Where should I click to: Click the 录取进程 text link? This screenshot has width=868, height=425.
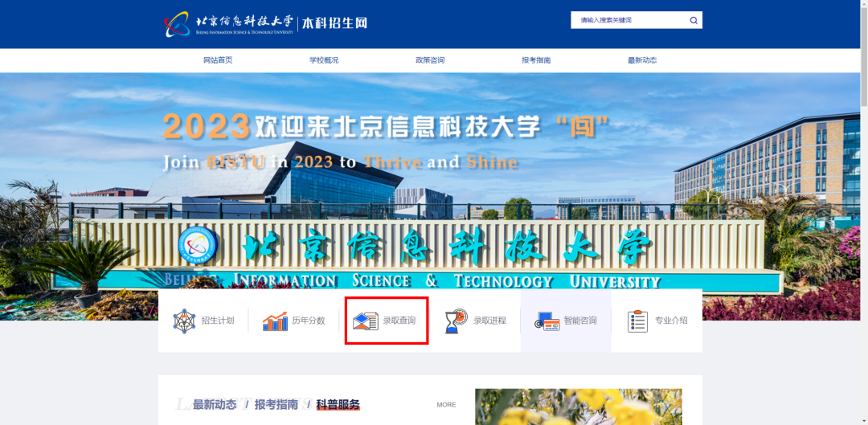tap(490, 321)
